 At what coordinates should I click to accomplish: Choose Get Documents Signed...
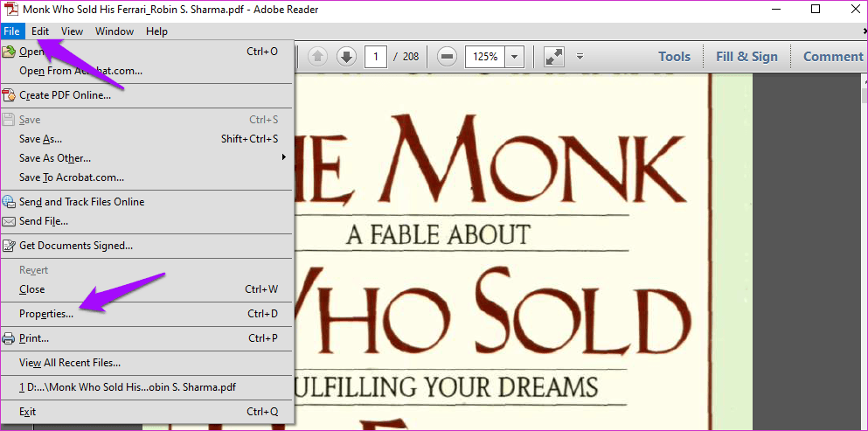click(x=147, y=246)
